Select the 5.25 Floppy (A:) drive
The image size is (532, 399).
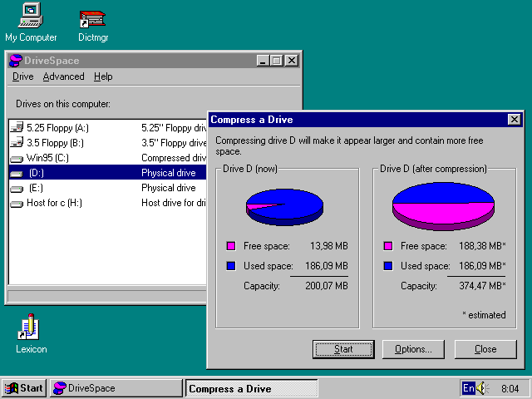click(x=57, y=128)
